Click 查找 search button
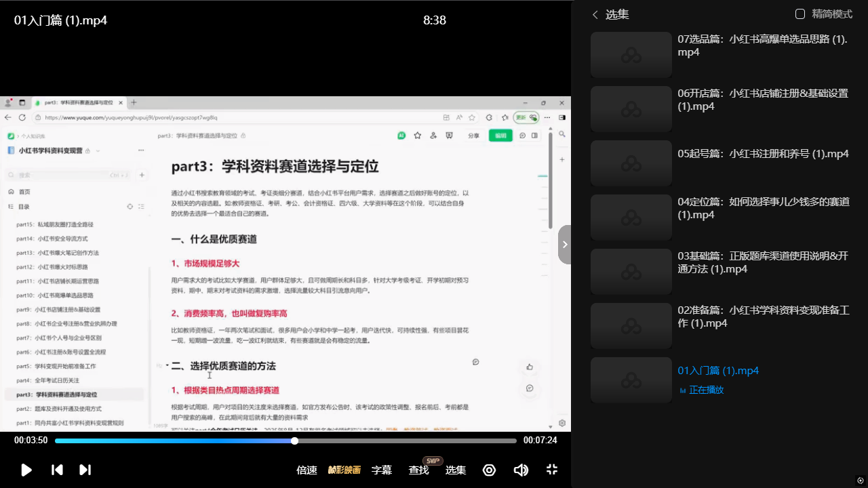The image size is (868, 488). [x=418, y=470]
